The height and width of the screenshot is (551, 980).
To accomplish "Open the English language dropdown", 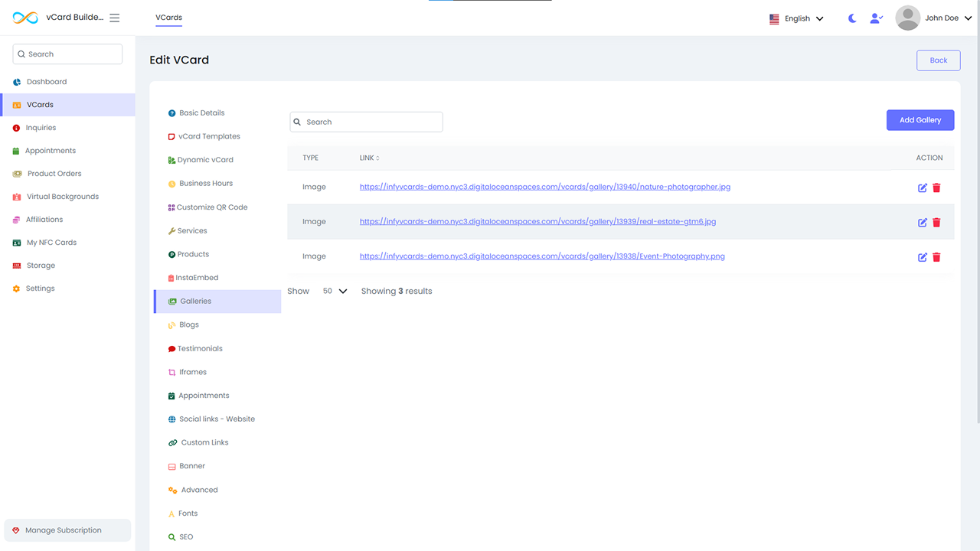I will (x=796, y=18).
